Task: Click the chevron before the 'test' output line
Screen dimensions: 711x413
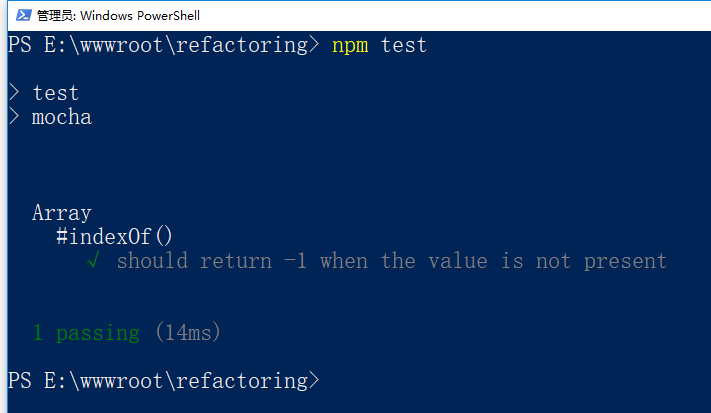Action: click(x=13, y=93)
